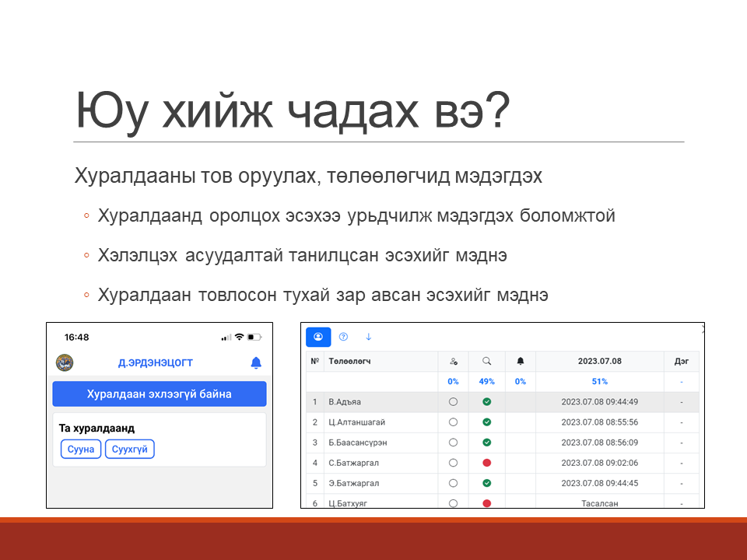747x560 pixels.
Task: Click the 51% attendance percentage
Action: [x=599, y=381]
